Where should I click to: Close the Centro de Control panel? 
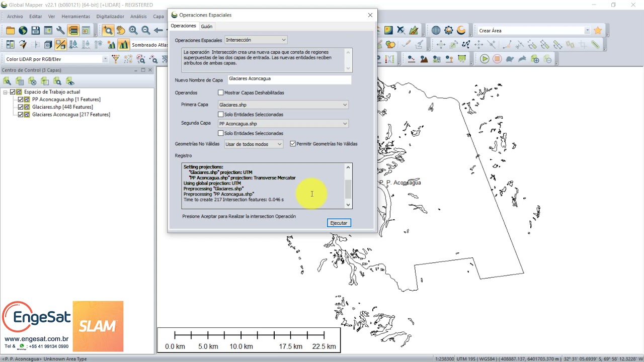coord(150,70)
